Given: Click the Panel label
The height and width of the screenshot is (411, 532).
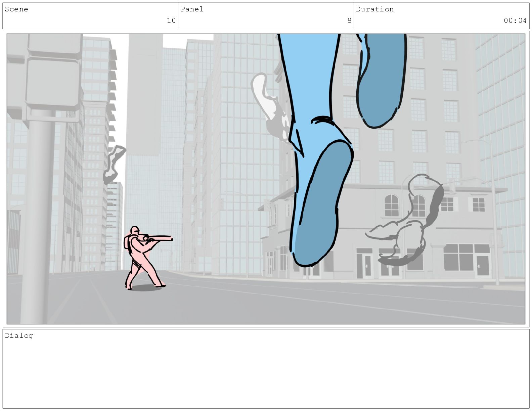Looking at the screenshot, I should [x=192, y=9].
